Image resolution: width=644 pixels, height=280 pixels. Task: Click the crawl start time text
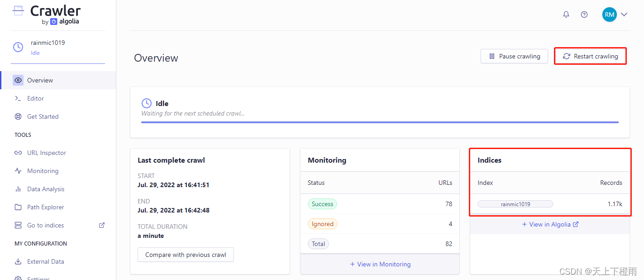(173, 185)
